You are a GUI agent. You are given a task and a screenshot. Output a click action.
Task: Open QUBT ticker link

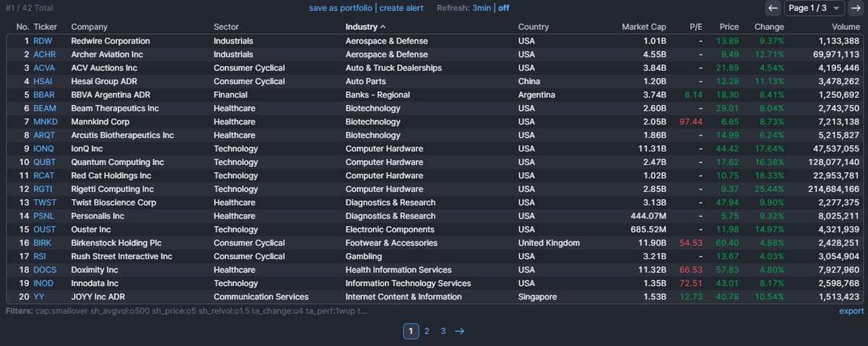(x=44, y=162)
